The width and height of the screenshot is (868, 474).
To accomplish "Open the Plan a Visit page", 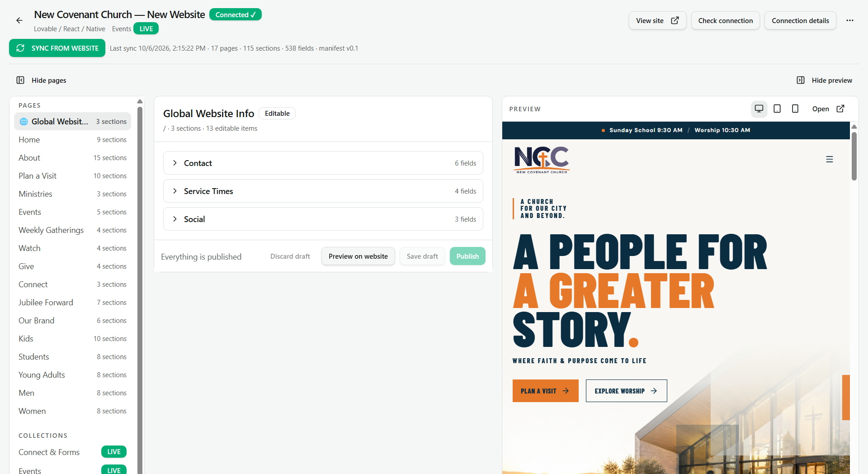I will [72, 176].
